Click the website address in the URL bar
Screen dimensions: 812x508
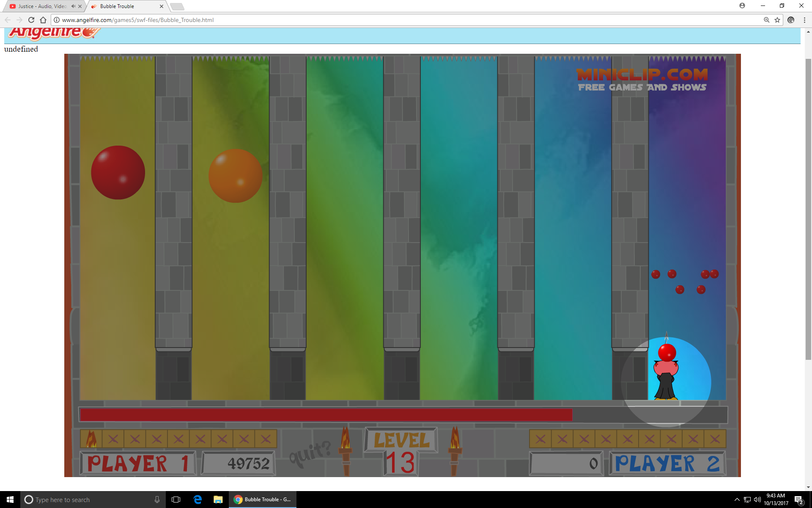[137, 20]
